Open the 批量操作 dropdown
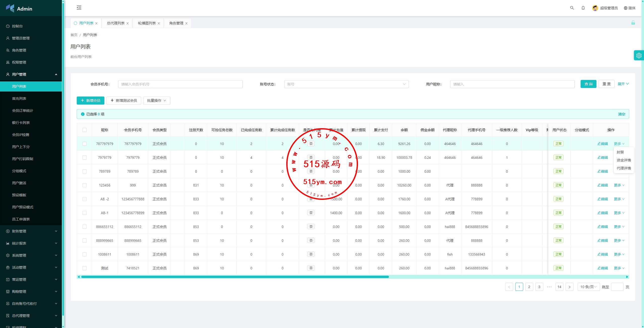The width and height of the screenshot is (644, 328). 156,101
